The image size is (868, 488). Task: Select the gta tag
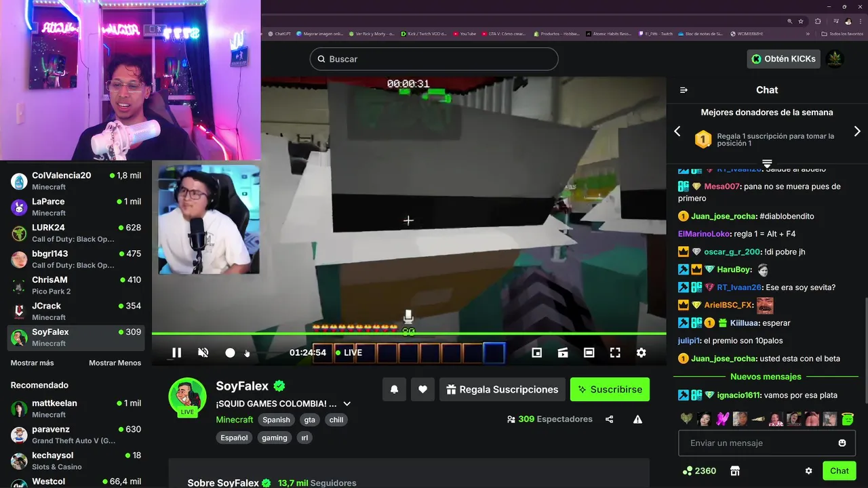tap(310, 420)
